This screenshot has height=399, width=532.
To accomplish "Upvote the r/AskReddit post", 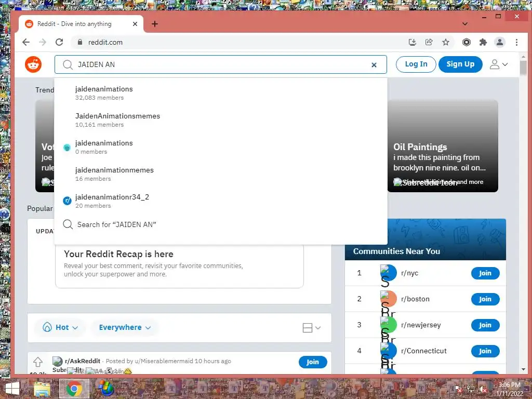I will 37,362.
